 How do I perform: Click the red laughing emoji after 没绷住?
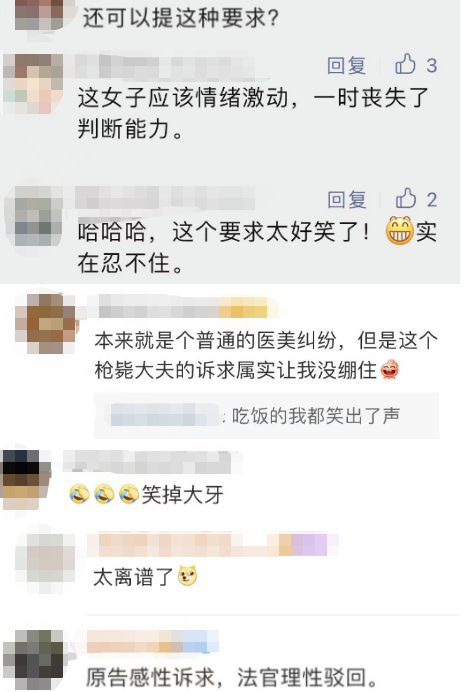tap(389, 370)
